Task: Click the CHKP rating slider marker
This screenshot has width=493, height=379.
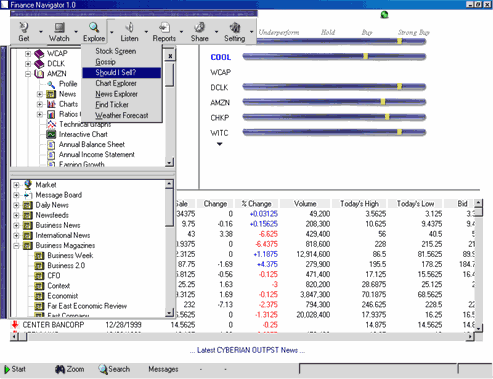Action: [x=387, y=117]
